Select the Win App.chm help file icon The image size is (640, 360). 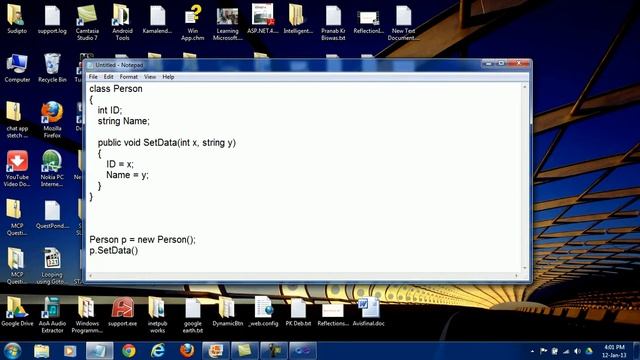pos(192,22)
